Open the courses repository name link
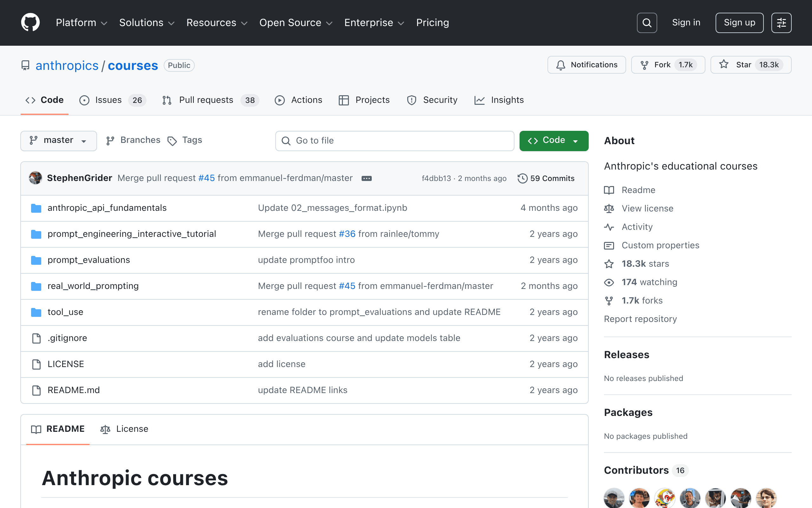Viewport: 812px width, 508px height. [x=133, y=65]
